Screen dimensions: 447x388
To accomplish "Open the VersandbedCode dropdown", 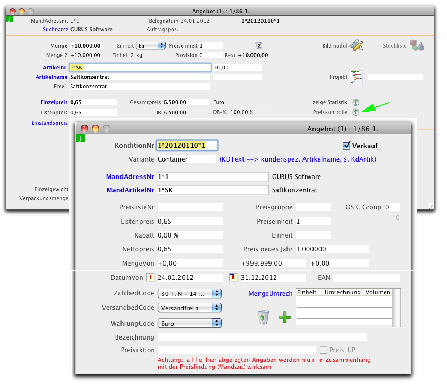I will tap(190, 308).
